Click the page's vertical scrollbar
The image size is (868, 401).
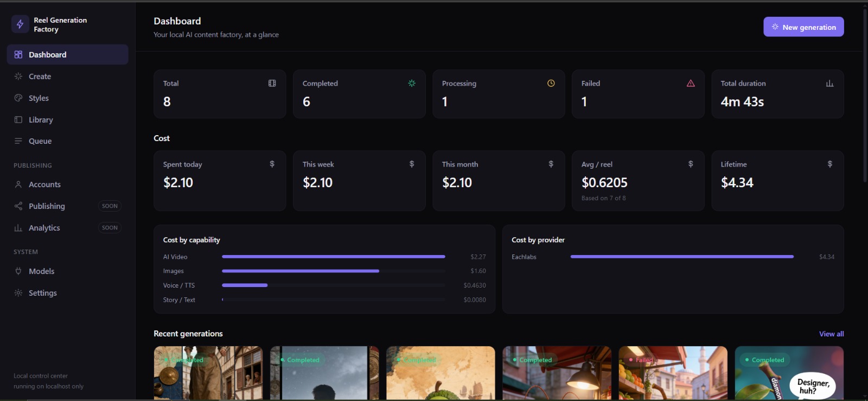click(865, 95)
